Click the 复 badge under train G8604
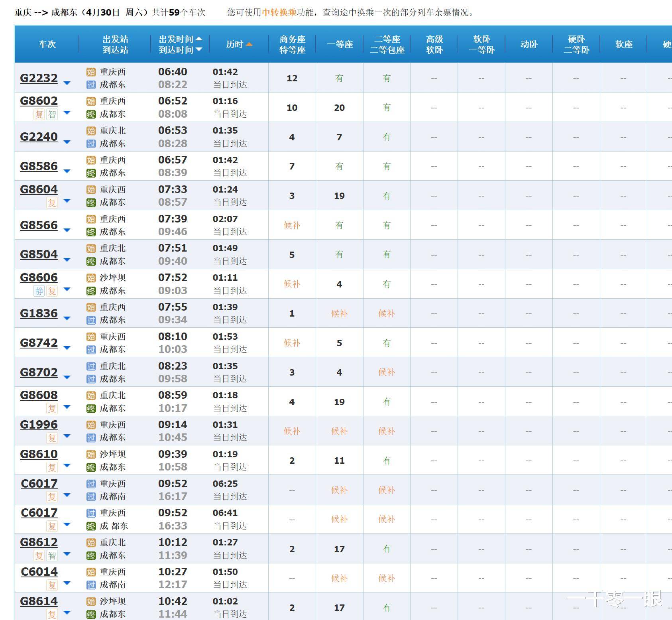The width and height of the screenshot is (672, 620). click(52, 203)
